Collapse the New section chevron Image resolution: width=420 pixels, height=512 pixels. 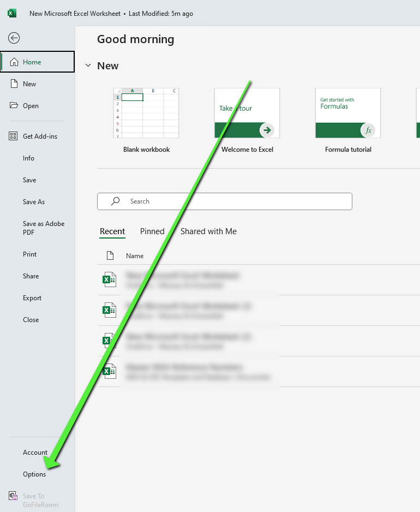[88, 66]
